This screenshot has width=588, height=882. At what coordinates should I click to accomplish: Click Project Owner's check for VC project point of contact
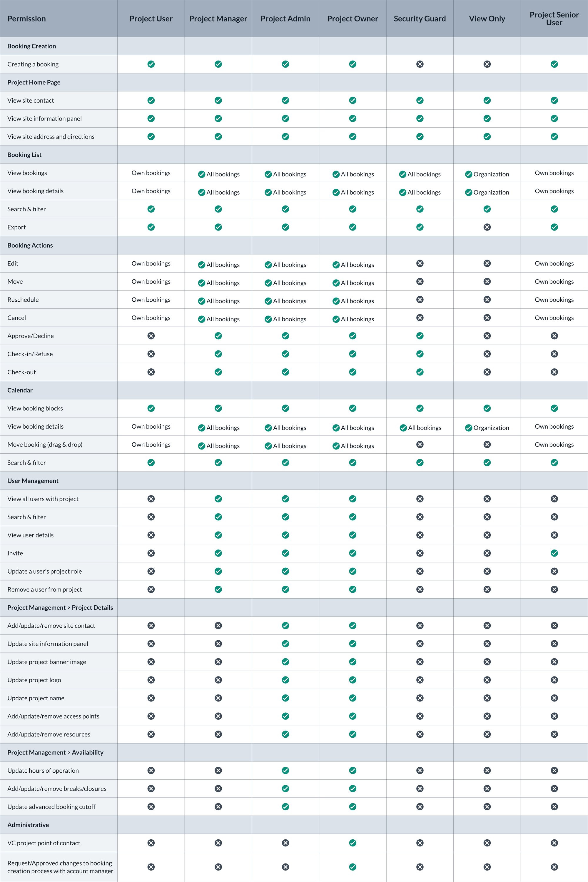tap(353, 843)
